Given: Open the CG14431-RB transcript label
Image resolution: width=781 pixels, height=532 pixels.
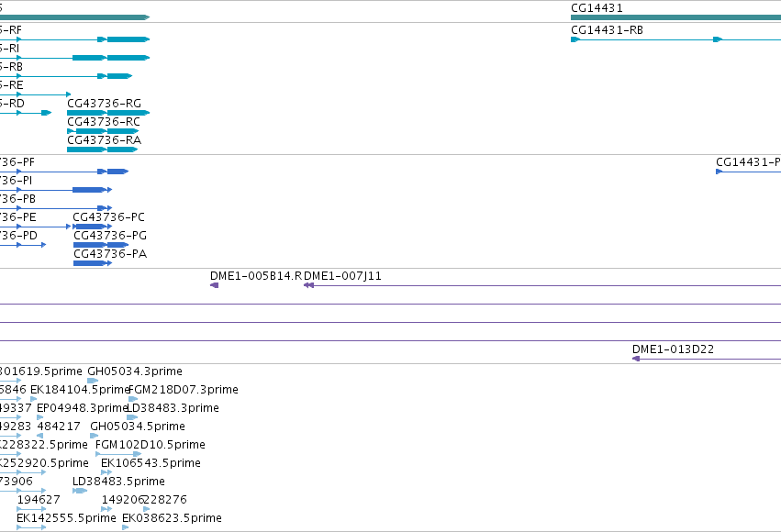Looking at the screenshot, I should [x=607, y=30].
